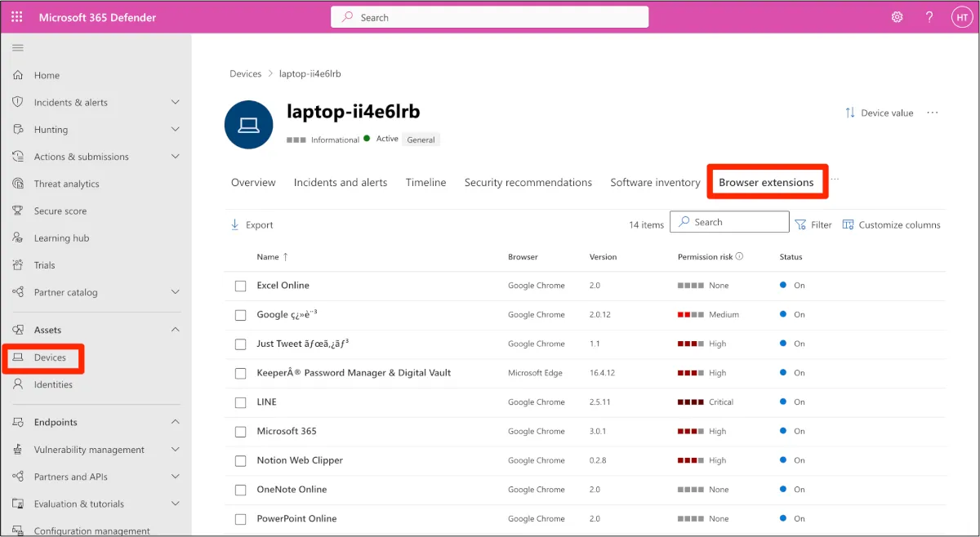This screenshot has height=537, width=980.
Task: Collapse the navigation hamburger menu
Action: coord(18,48)
